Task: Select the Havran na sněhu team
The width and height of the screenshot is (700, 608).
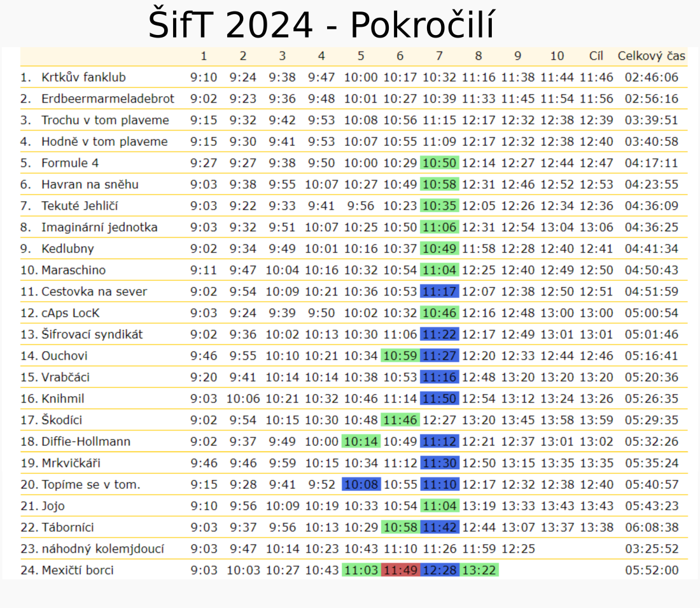Action: pyautogui.click(x=90, y=185)
